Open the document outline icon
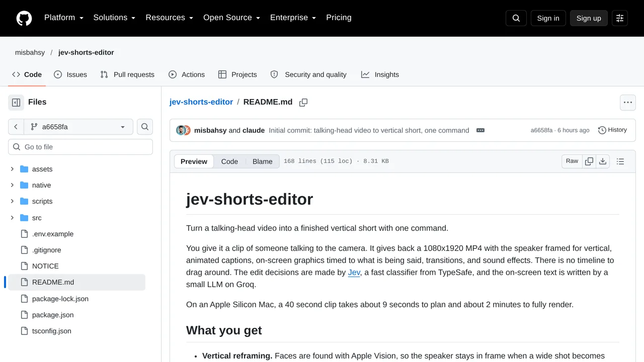 click(x=620, y=161)
